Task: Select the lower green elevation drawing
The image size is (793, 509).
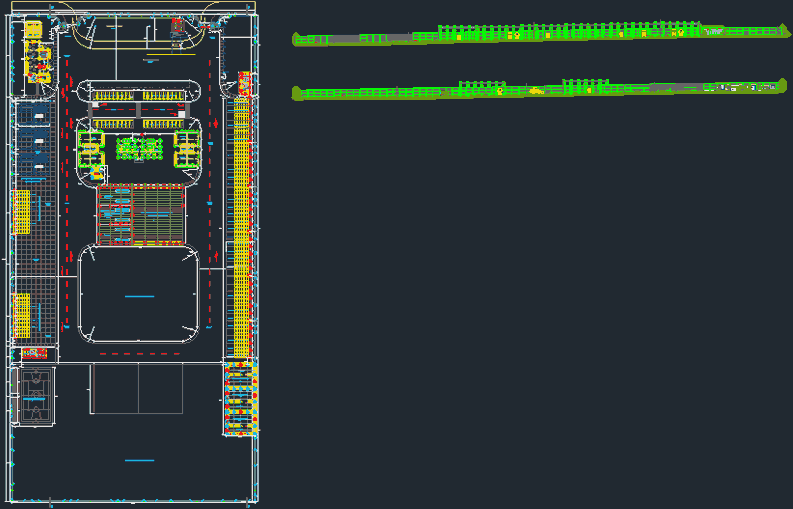Action: pos(540,91)
